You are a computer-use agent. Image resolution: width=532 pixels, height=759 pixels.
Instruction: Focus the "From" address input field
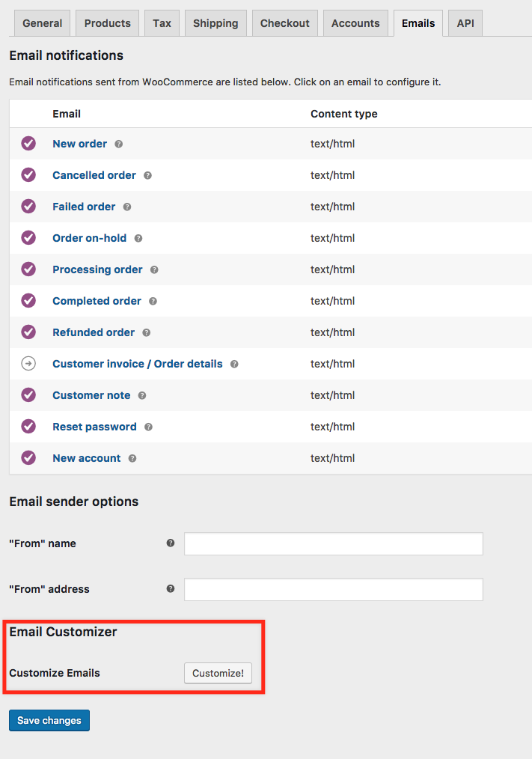pyautogui.click(x=334, y=589)
